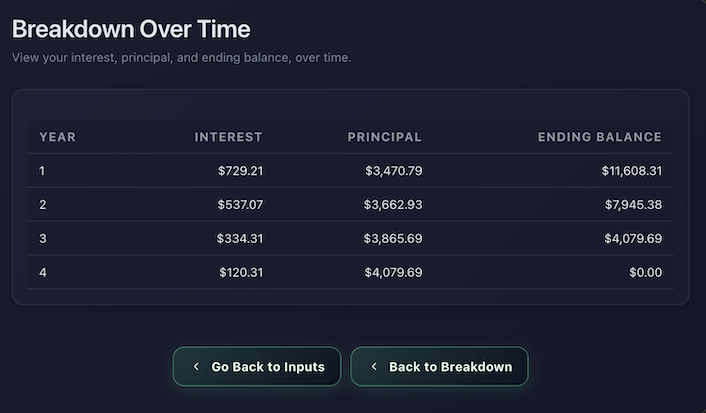Click year 4 interest value $120.31
The height and width of the screenshot is (413, 706).
pos(240,272)
